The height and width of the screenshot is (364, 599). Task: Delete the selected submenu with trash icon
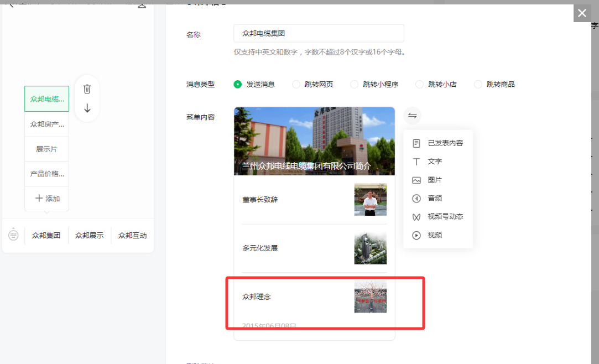(87, 89)
